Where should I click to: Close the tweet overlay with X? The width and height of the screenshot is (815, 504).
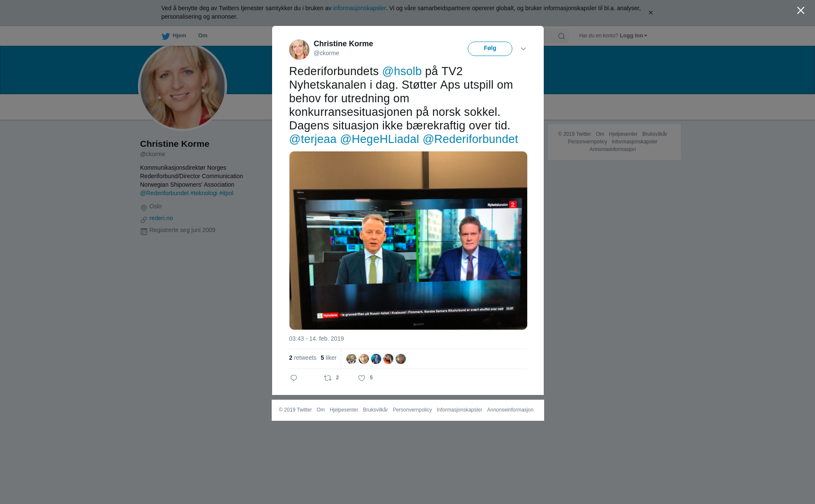pos(801,11)
